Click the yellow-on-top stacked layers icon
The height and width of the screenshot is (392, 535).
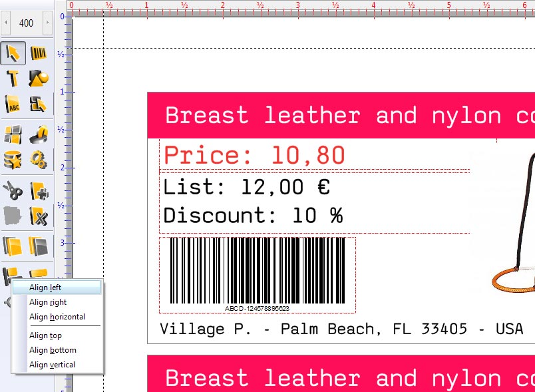click(13, 246)
